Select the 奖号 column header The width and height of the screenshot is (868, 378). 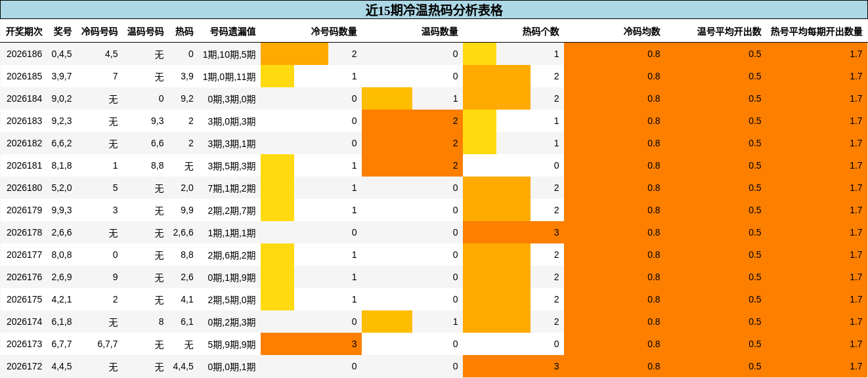point(63,31)
